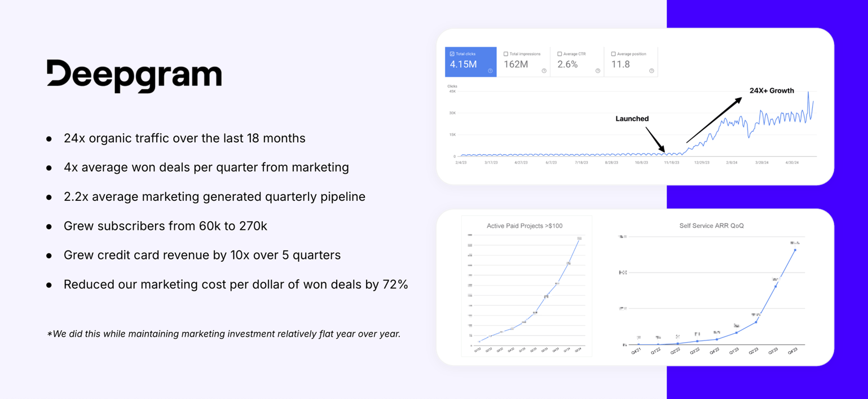
Task: Click the Launched annotation text
Action: [x=632, y=119]
